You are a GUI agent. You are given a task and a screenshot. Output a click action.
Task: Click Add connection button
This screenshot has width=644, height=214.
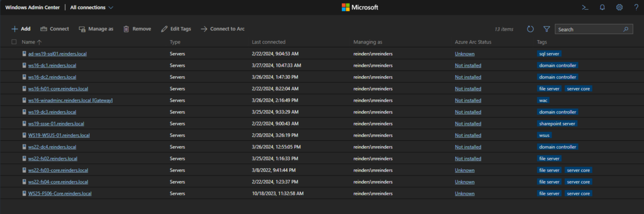pos(21,29)
